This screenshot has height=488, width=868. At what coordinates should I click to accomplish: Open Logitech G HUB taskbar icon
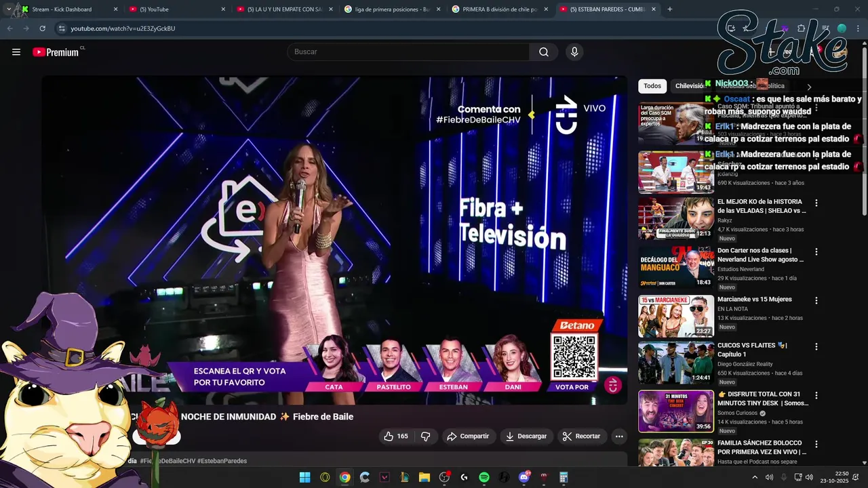click(465, 477)
